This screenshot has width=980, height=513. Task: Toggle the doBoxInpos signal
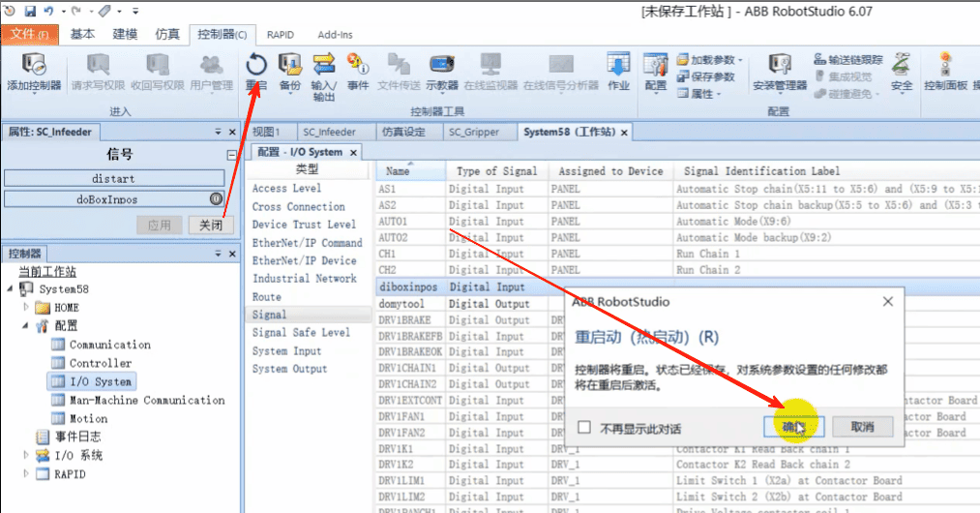pyautogui.click(x=114, y=199)
